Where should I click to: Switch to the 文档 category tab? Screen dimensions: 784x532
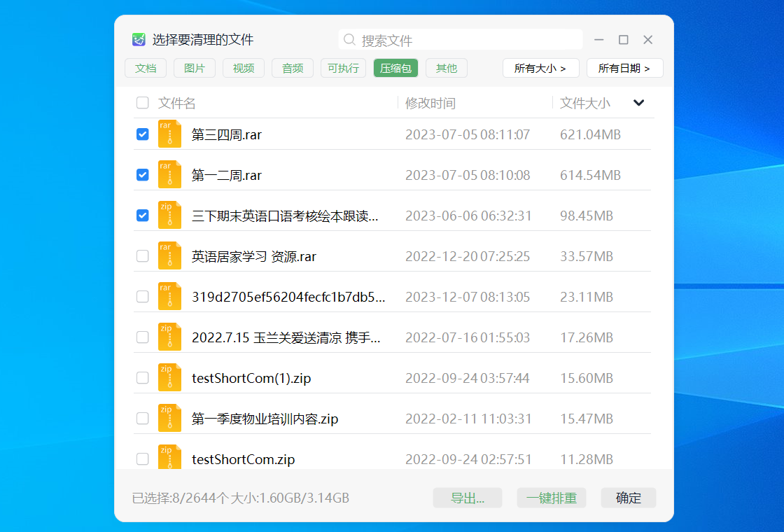point(146,68)
